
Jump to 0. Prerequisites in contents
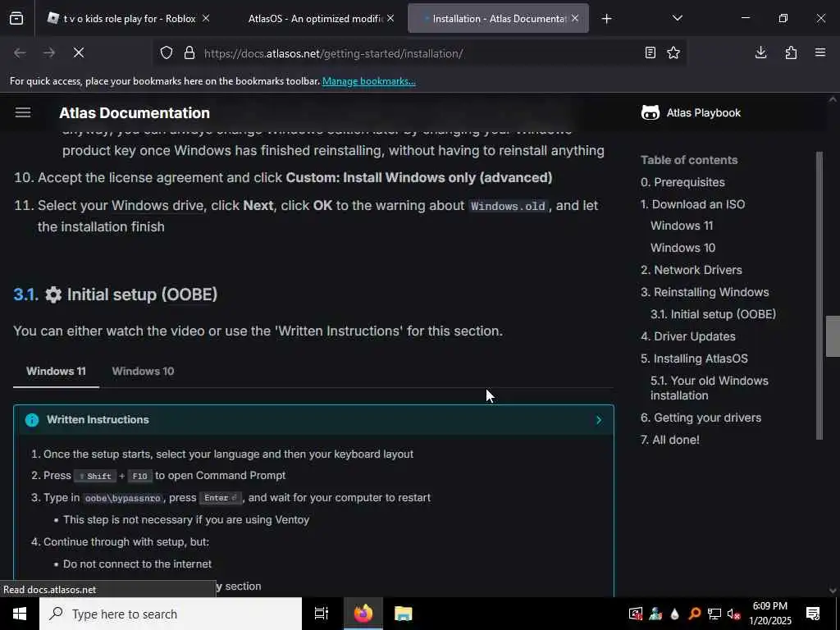click(x=682, y=182)
